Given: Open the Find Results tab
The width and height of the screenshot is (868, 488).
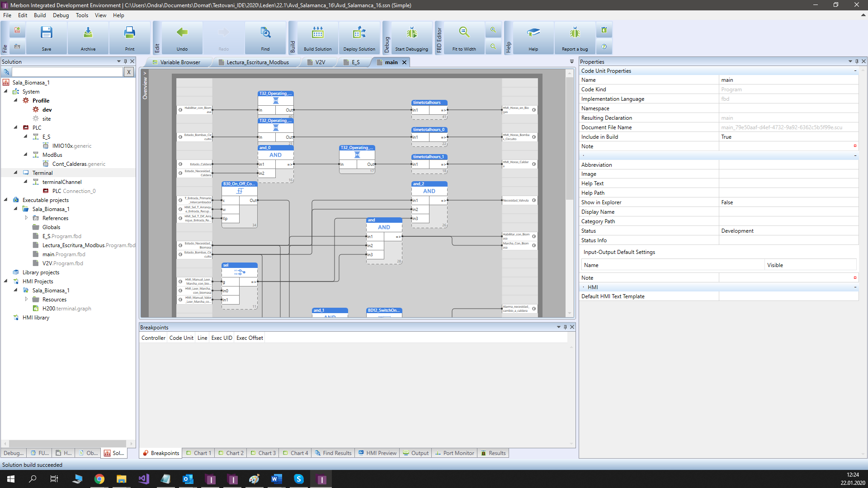Looking at the screenshot, I should (334, 453).
